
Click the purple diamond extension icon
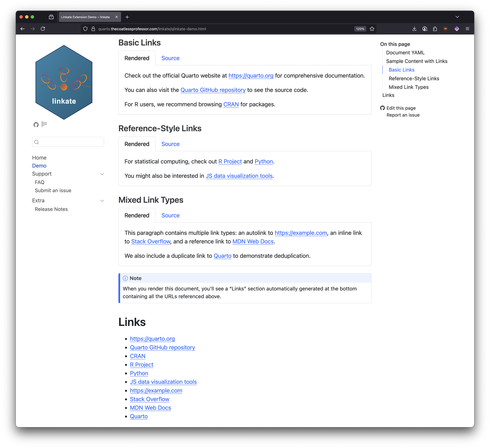[456, 29]
